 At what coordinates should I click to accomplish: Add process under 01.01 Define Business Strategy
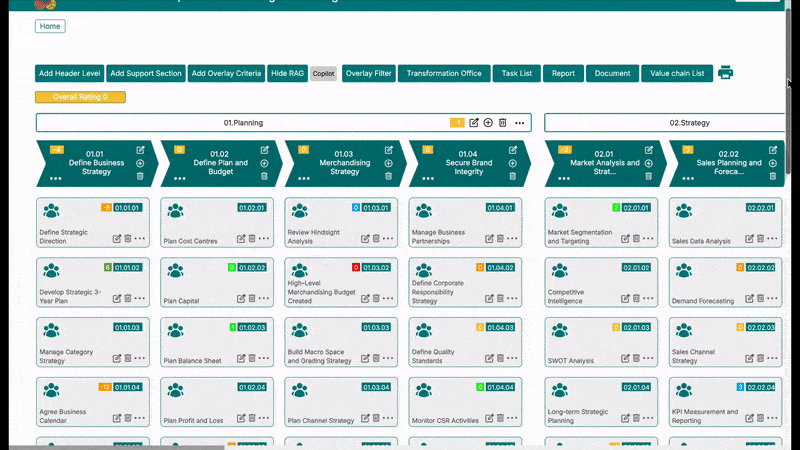tap(140, 163)
